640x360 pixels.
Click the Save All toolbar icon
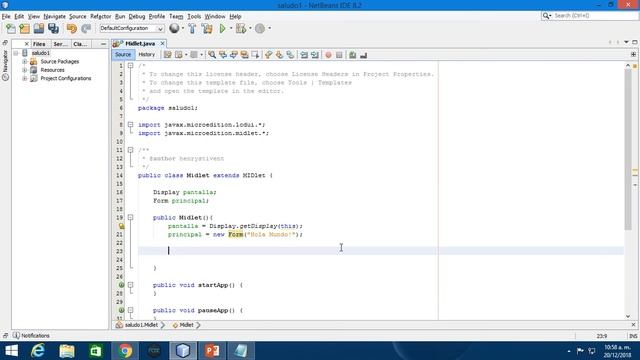tap(53, 29)
